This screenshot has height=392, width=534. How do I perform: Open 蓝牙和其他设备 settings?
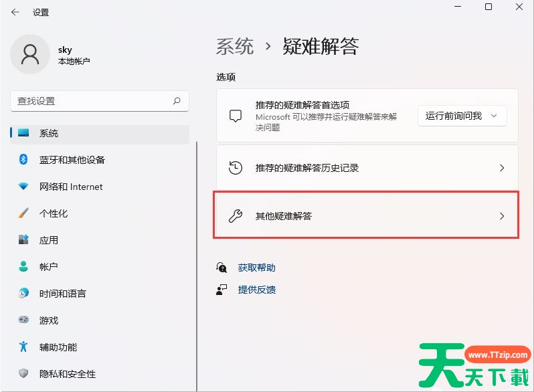pyautogui.click(x=100, y=160)
